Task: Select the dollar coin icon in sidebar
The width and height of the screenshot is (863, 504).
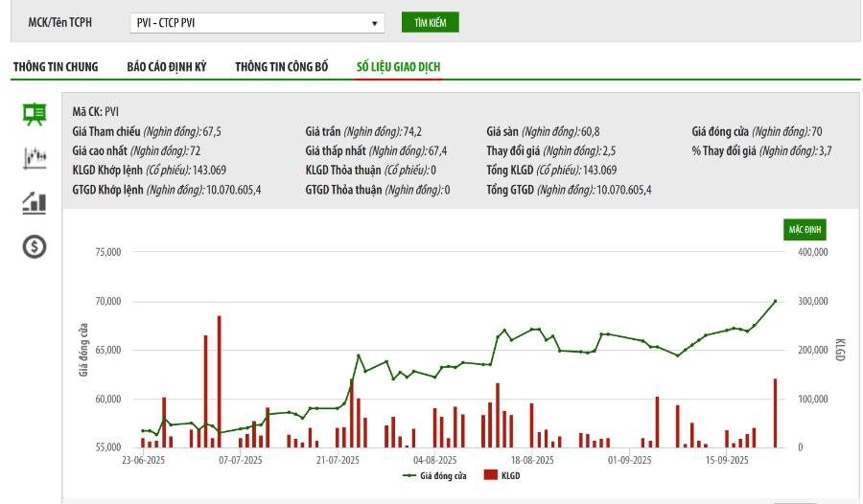Action: click(35, 247)
